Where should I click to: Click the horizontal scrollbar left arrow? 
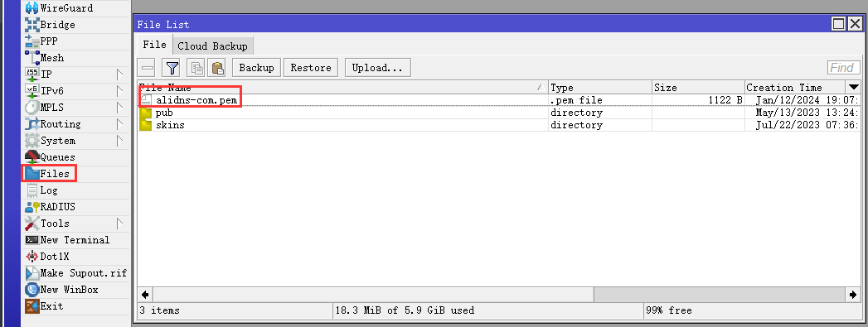(x=145, y=295)
